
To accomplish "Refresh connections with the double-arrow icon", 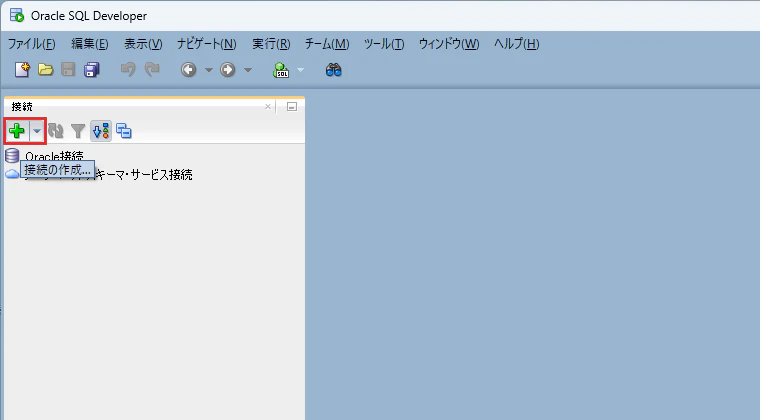I will [56, 131].
